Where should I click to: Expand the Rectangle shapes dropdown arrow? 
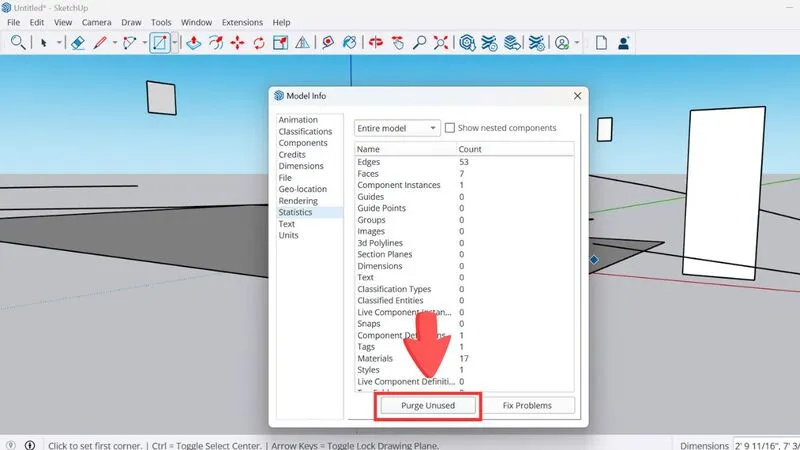click(174, 43)
